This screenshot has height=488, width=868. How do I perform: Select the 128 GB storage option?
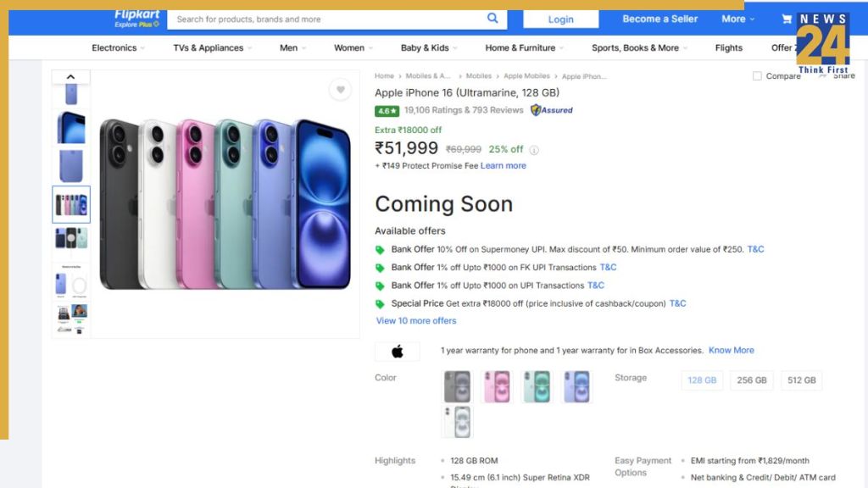[702, 380]
